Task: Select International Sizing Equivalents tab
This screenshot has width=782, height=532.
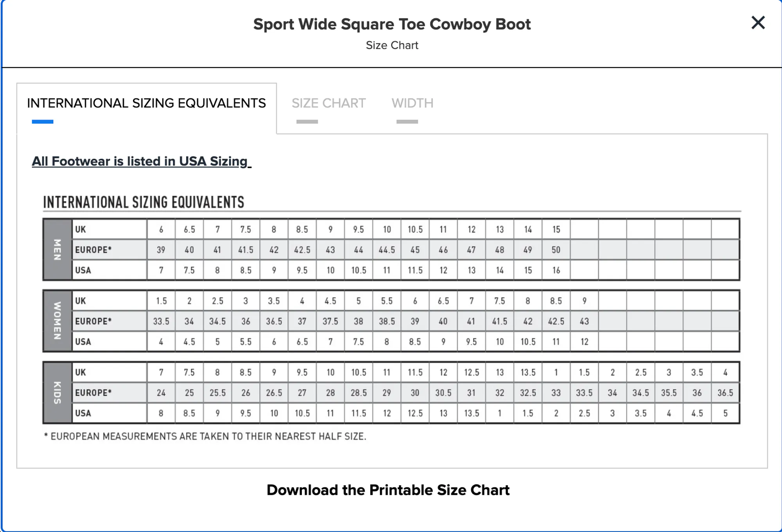Action: coord(146,103)
